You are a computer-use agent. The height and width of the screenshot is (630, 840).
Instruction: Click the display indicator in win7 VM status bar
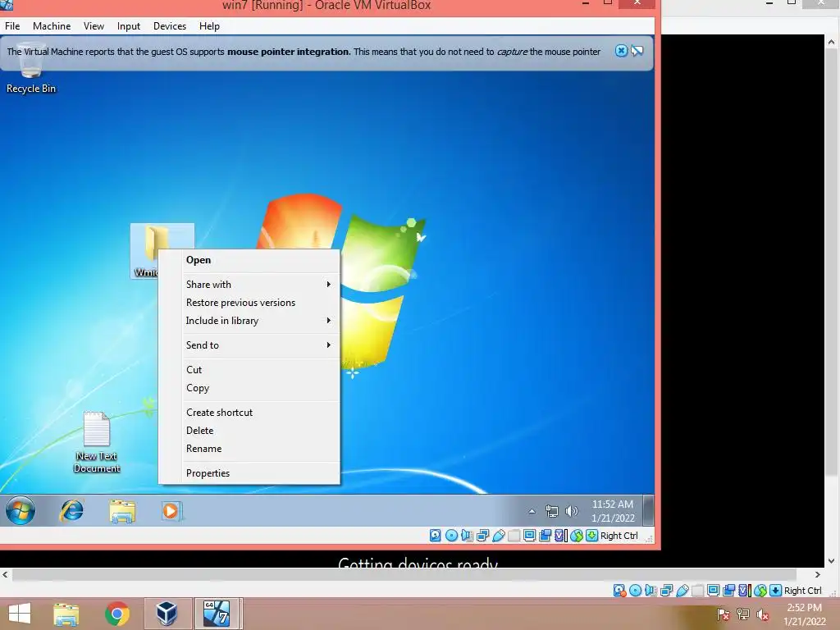(x=529, y=535)
